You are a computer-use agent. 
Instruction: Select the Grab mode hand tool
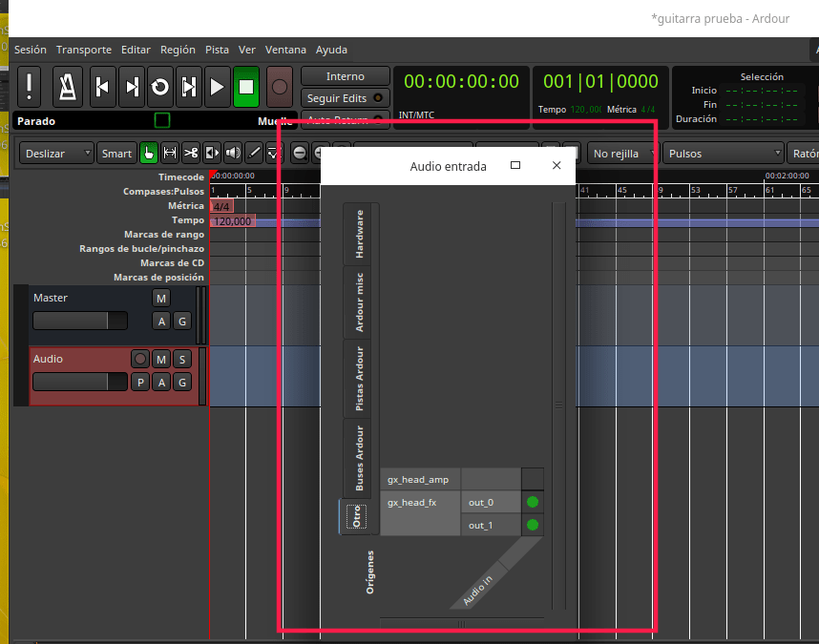click(x=149, y=153)
